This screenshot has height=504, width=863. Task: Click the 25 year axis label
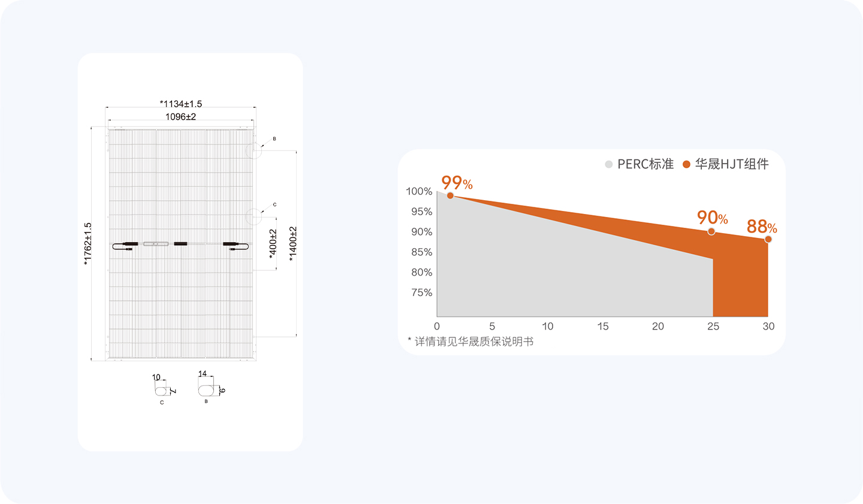click(x=713, y=327)
